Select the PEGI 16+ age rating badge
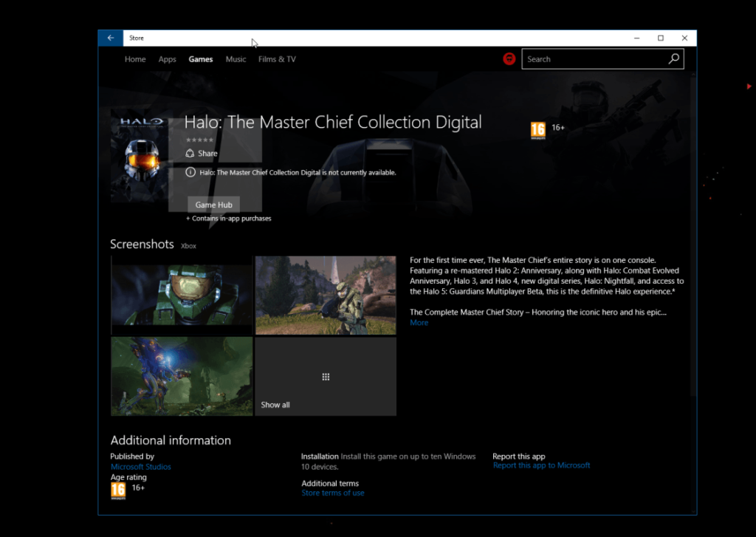The width and height of the screenshot is (756, 537). (x=537, y=129)
